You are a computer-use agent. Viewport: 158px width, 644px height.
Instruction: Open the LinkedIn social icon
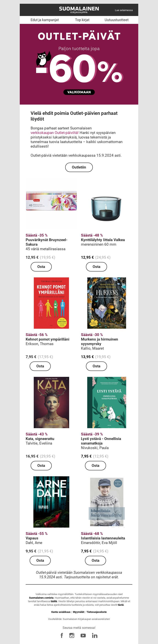click(x=95, y=636)
